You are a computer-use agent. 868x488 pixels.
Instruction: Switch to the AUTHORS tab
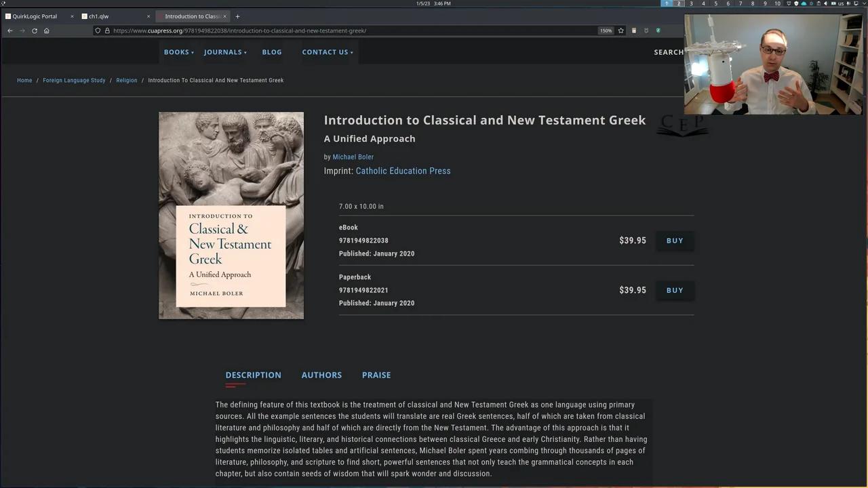[x=321, y=375]
